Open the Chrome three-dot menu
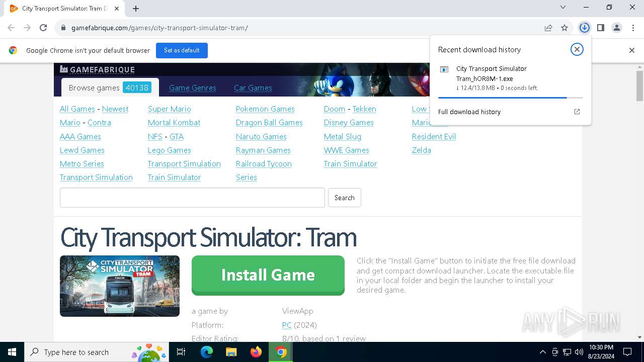 [632, 28]
